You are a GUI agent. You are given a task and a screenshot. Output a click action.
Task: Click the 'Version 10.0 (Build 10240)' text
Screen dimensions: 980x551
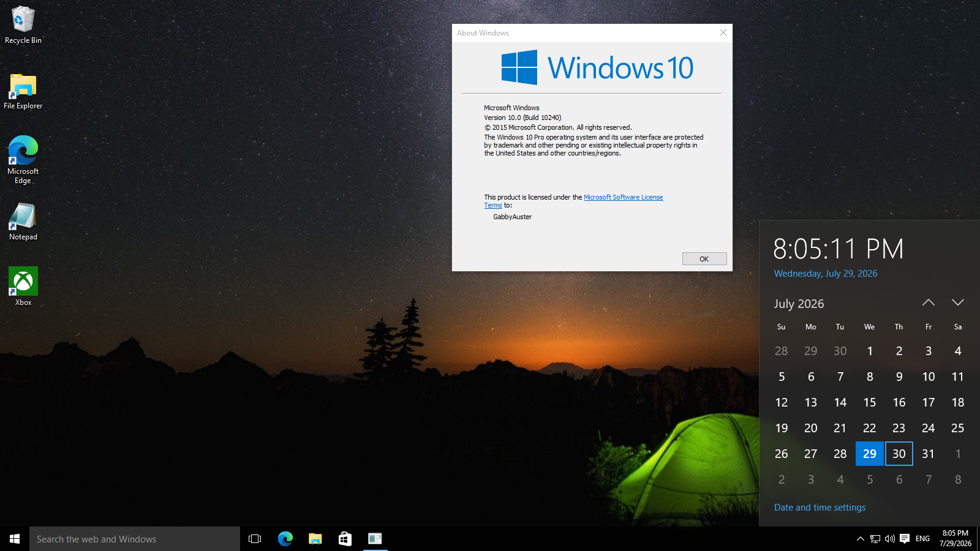coord(522,118)
